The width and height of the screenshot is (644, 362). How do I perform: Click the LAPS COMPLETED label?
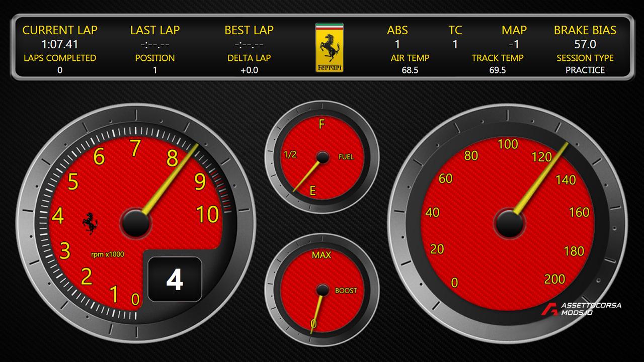(x=60, y=58)
